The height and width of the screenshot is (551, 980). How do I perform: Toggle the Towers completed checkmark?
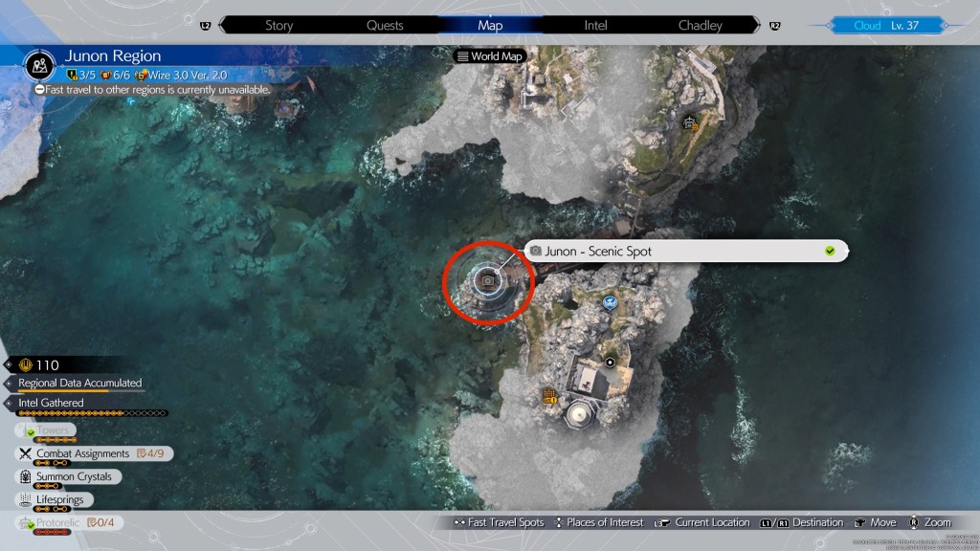pyautogui.click(x=29, y=432)
